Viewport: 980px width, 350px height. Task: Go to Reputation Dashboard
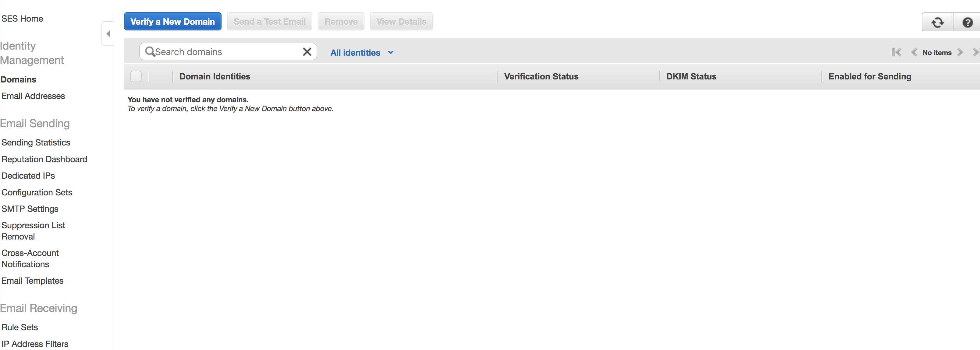click(44, 159)
